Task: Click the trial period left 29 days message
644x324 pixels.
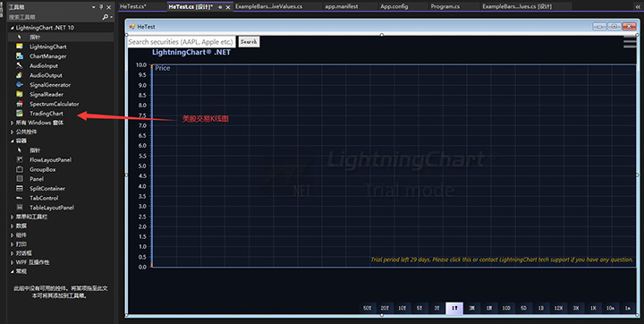Action: click(x=502, y=260)
